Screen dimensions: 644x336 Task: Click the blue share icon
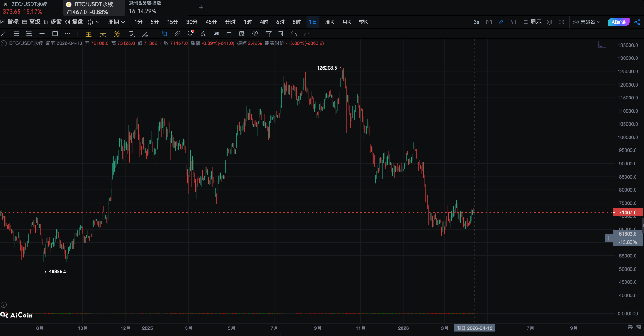(x=637, y=22)
